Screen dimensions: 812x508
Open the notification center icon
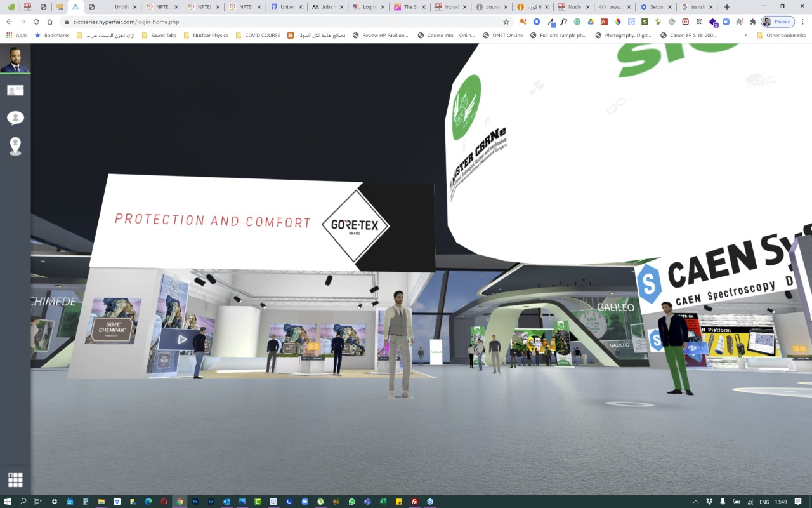pos(798,502)
